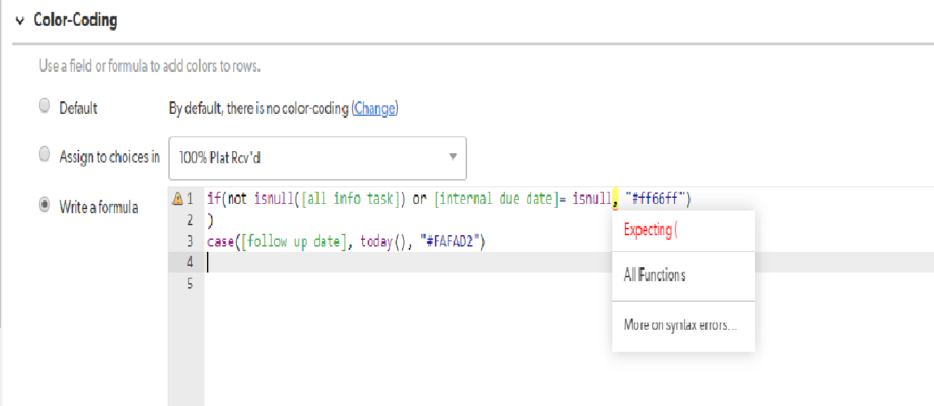Click the warning icon on formula line 1
Image resolution: width=934 pixels, height=406 pixels.
177,198
